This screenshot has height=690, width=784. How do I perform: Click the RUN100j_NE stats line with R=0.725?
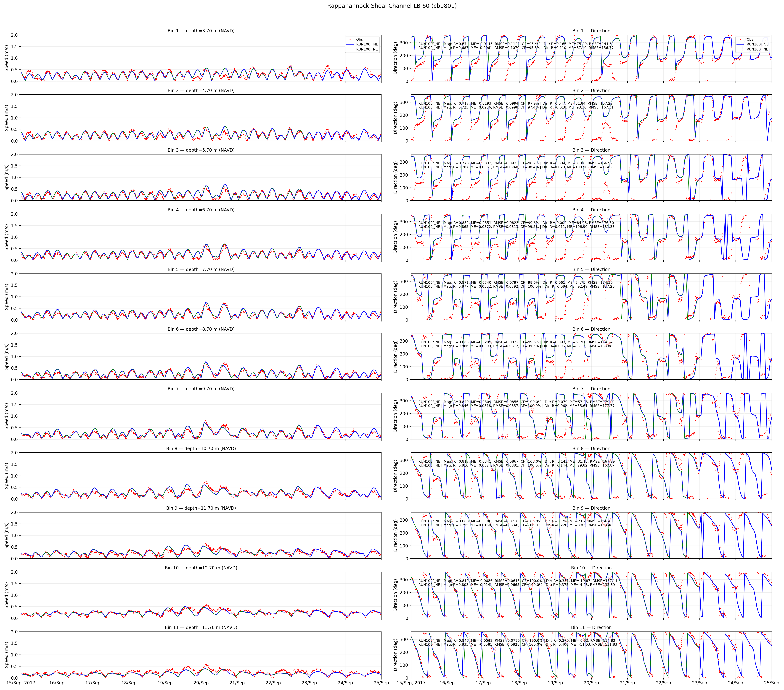coord(516,107)
